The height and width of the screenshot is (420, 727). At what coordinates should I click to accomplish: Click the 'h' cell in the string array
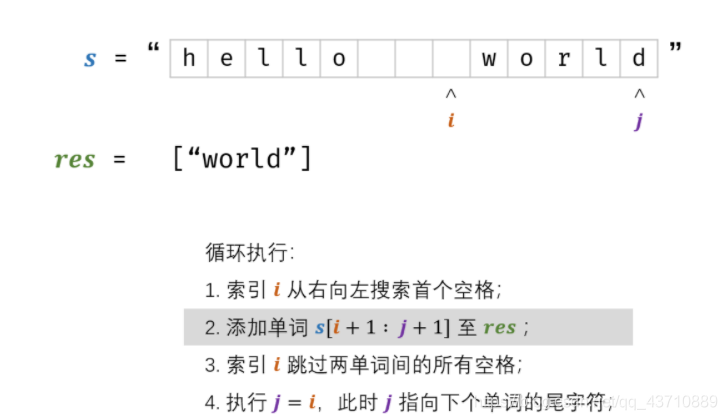[x=189, y=58]
